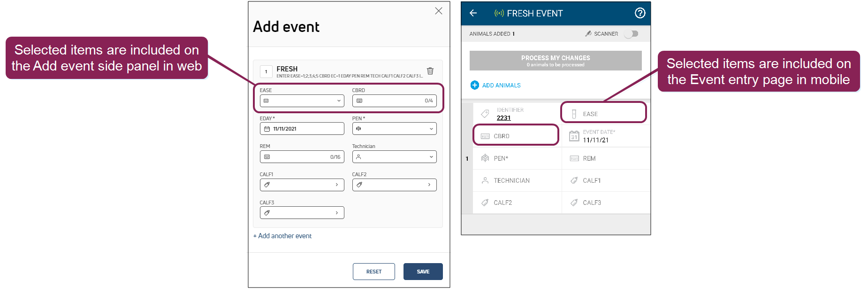The width and height of the screenshot is (868, 296).
Task: Click the EDAY calendar icon
Action: [267, 129]
